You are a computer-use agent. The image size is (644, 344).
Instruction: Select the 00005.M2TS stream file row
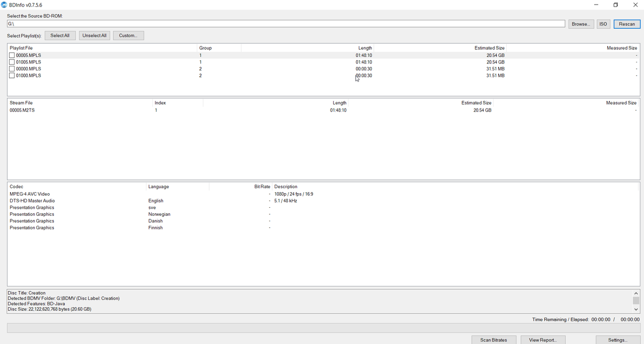pyautogui.click(x=324, y=110)
